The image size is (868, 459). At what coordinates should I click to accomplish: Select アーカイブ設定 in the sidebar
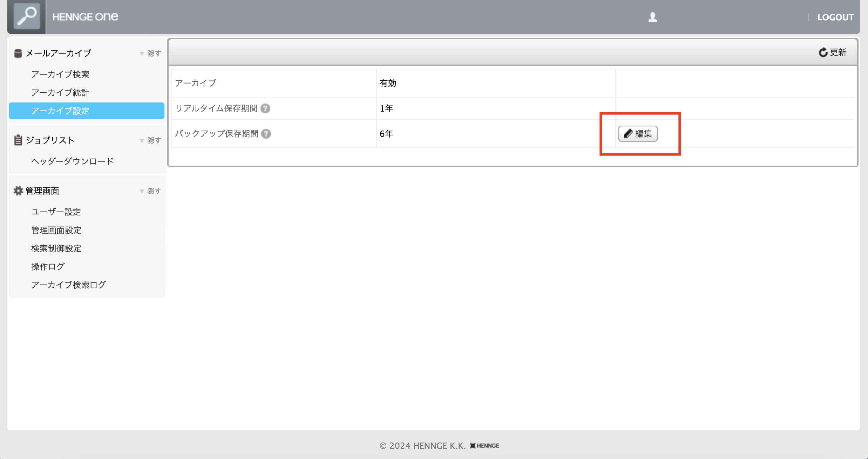[x=87, y=111]
